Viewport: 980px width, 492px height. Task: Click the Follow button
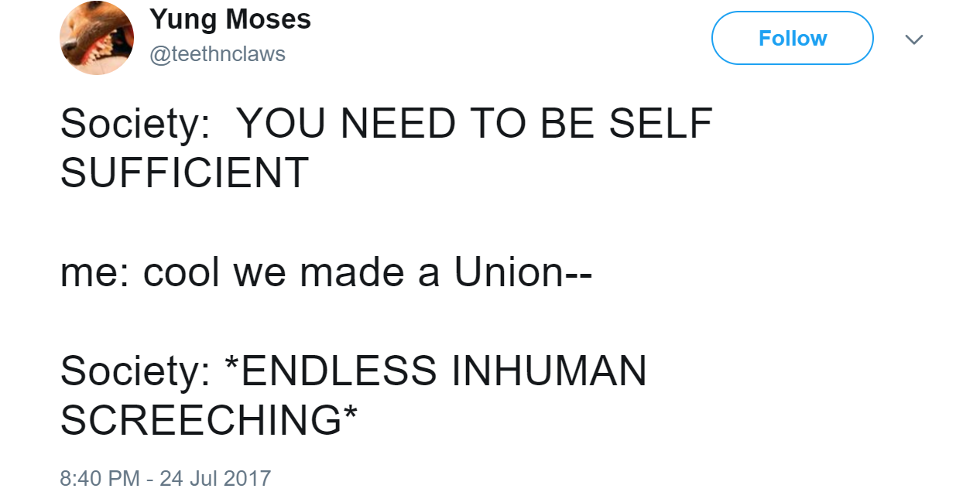coord(793,38)
